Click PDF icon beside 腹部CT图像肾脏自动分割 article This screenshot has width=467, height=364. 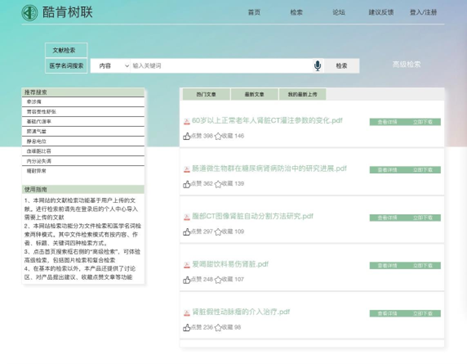tap(187, 217)
